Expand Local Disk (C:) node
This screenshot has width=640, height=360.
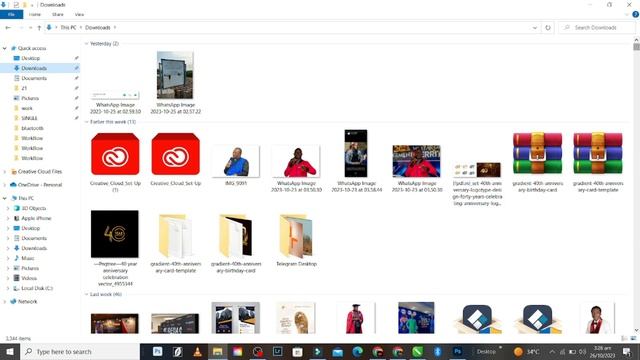8,288
